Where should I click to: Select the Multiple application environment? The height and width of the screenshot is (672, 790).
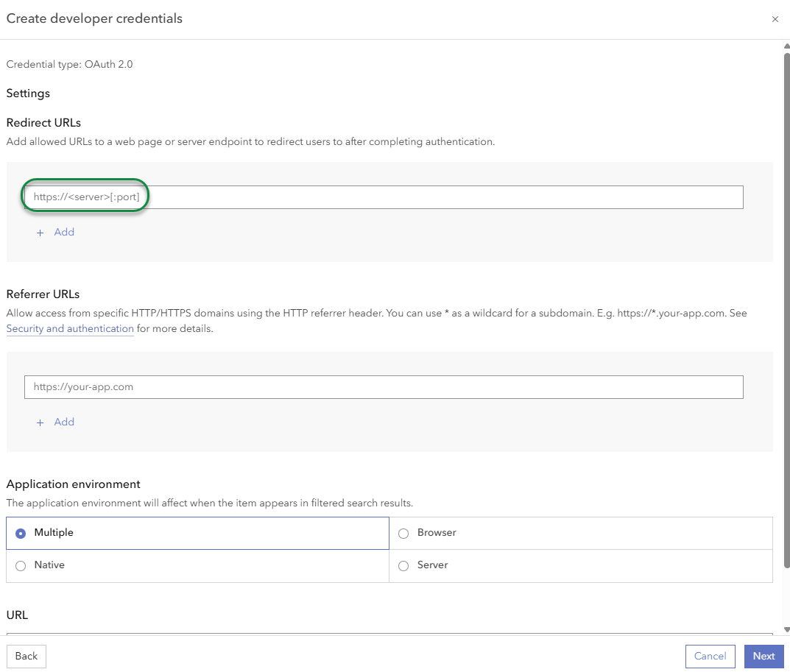click(21, 533)
